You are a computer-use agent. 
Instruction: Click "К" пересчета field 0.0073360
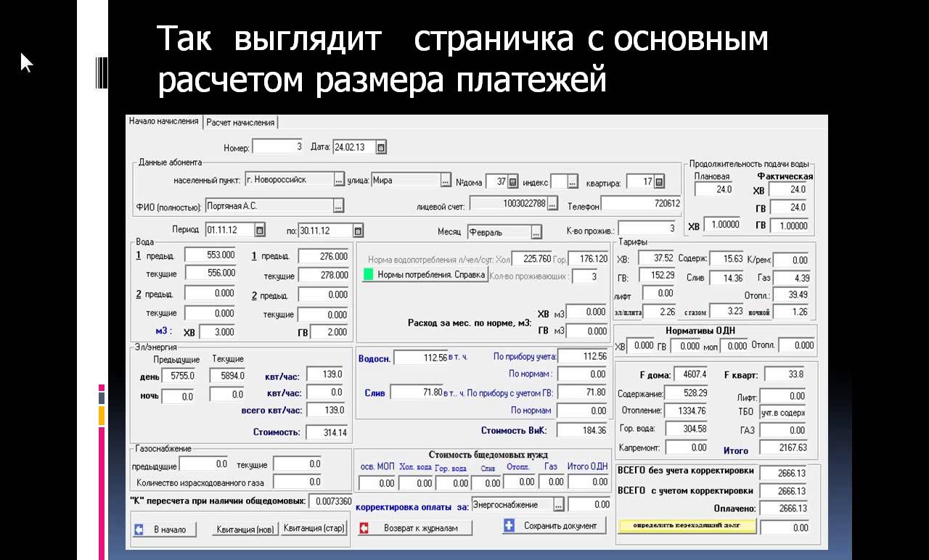(331, 501)
